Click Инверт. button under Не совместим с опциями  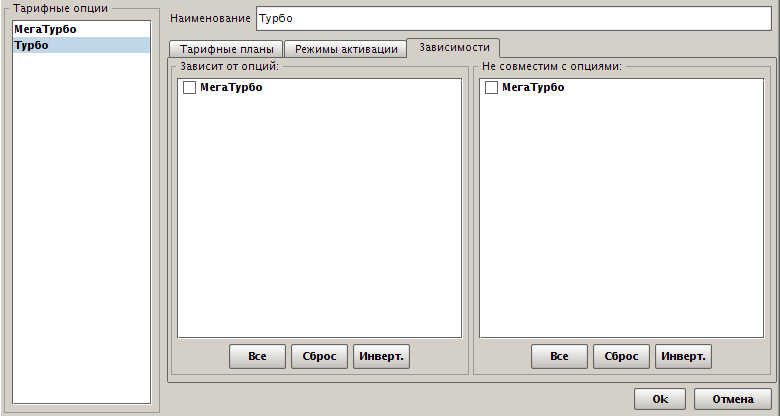coord(683,356)
